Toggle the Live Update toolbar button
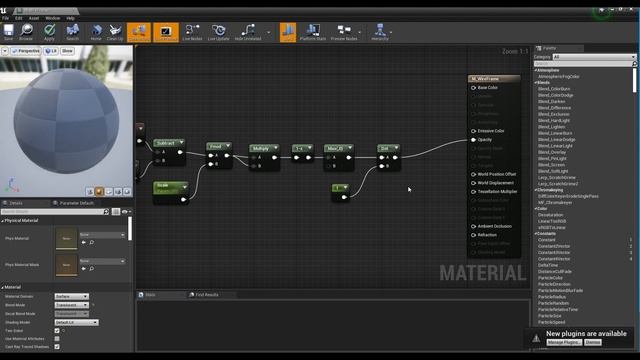This screenshot has width=640, height=360. tap(218, 32)
